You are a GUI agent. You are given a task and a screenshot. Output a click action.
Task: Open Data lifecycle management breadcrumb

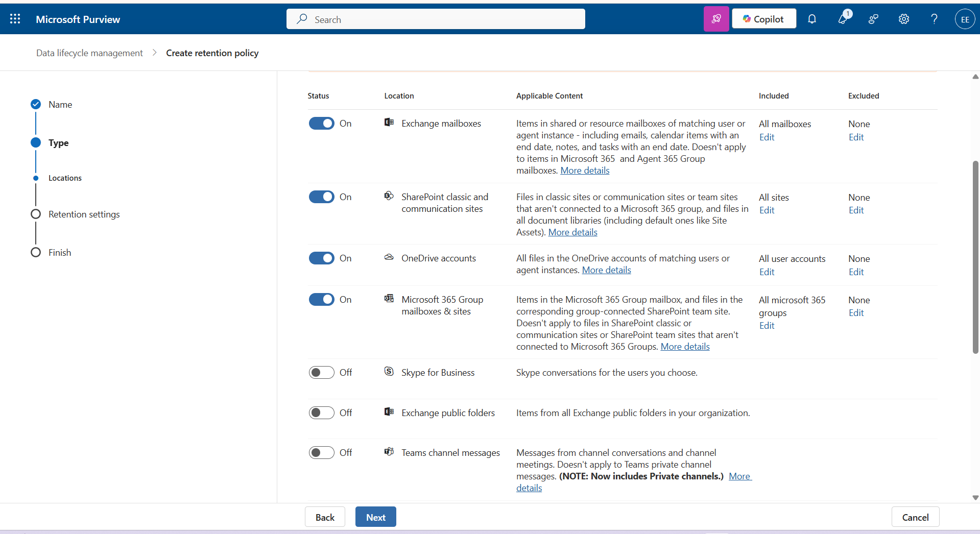[x=89, y=53]
